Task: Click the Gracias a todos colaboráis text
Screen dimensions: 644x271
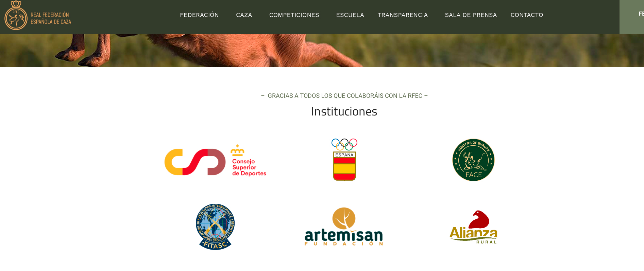Action: [344, 96]
